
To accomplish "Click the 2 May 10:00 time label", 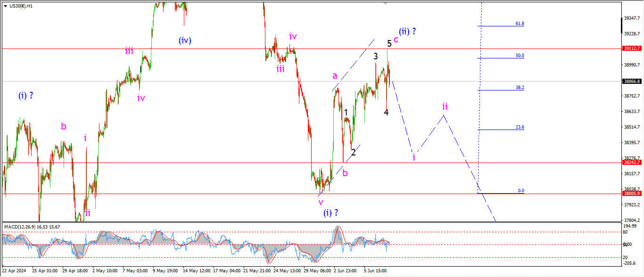I will coord(105,271).
